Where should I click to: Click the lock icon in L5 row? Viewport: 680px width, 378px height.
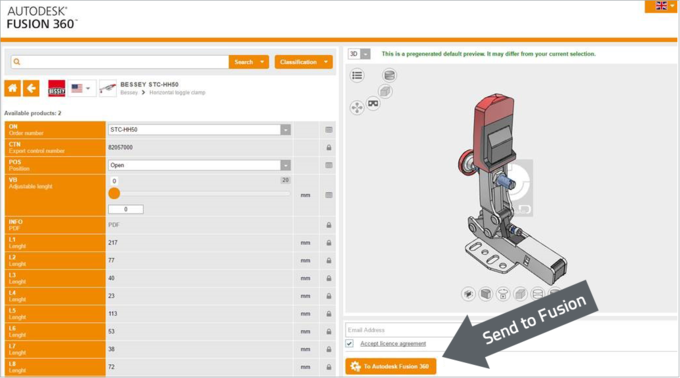(329, 314)
